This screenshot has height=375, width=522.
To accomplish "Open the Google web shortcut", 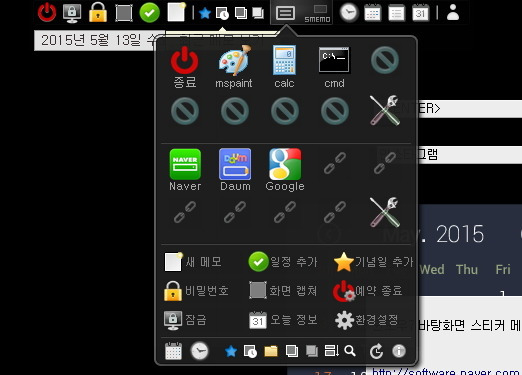I will 285,164.
